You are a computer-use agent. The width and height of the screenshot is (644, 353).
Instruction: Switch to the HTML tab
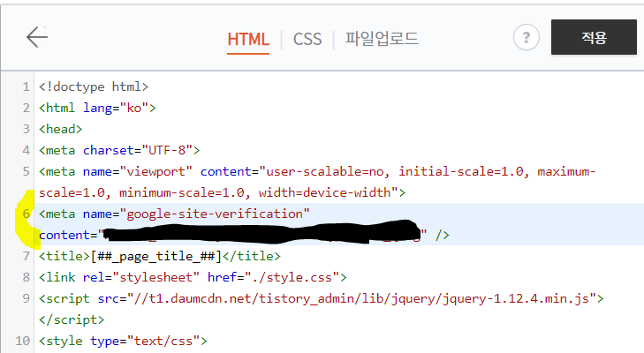[x=248, y=40]
